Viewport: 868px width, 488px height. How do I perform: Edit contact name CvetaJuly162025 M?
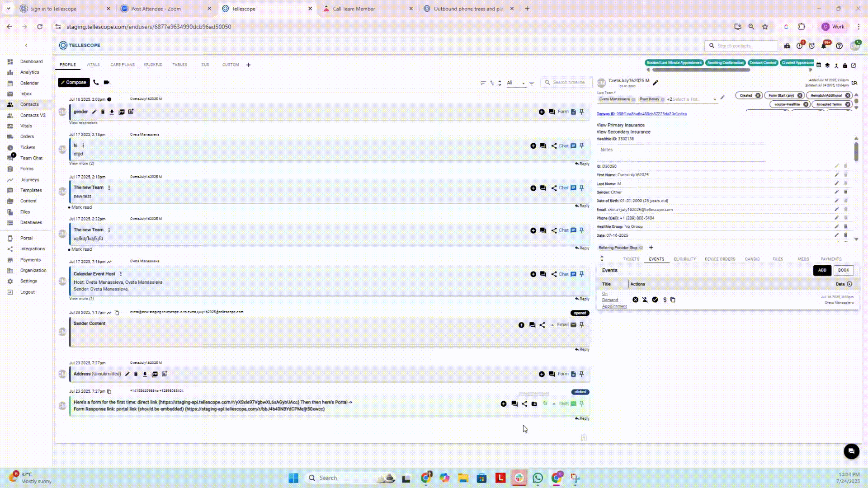[656, 83]
